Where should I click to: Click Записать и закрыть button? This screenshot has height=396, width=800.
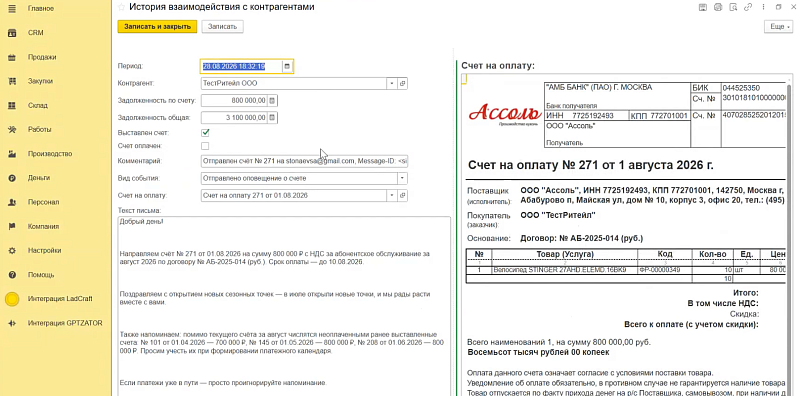point(157,27)
